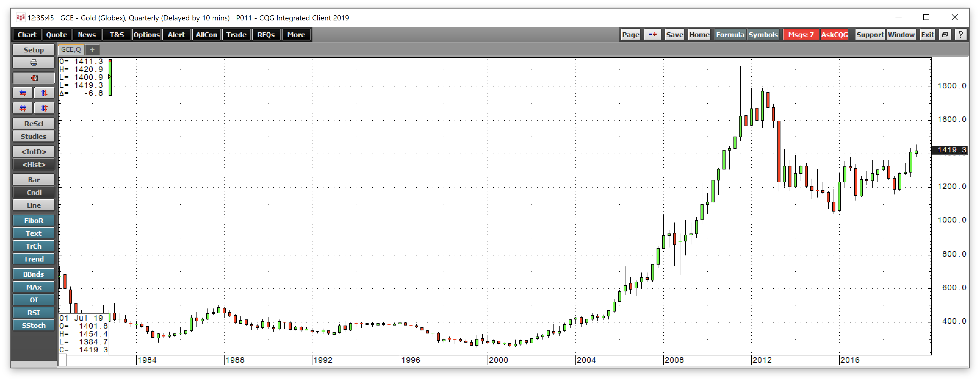Click horizontal compress arrows icon
Screen dimensions: 980x381
[x=23, y=109]
